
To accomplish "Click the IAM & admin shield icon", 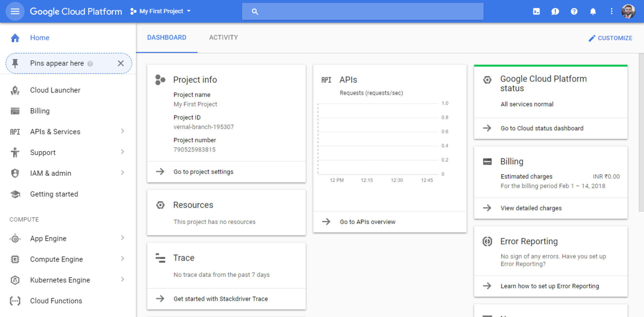I will tap(15, 173).
